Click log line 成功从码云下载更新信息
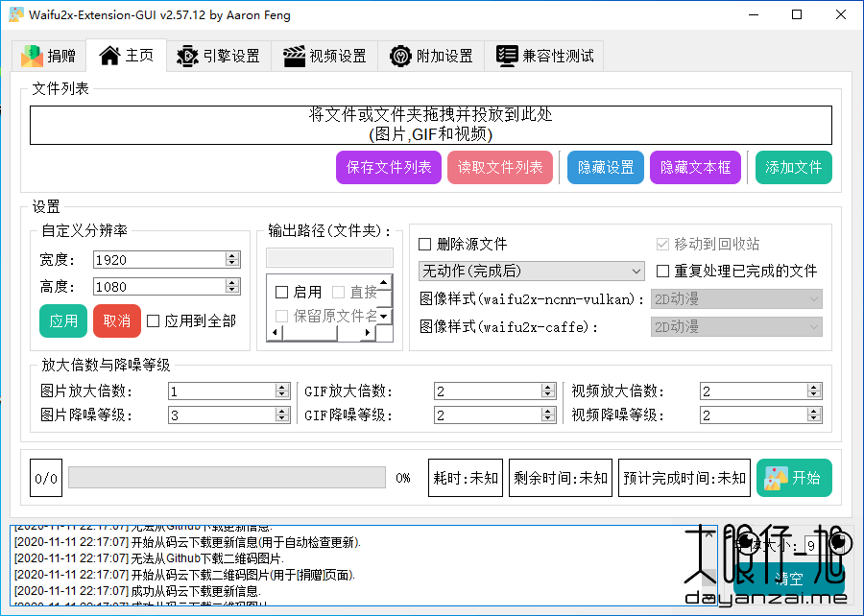 [x=137, y=591]
